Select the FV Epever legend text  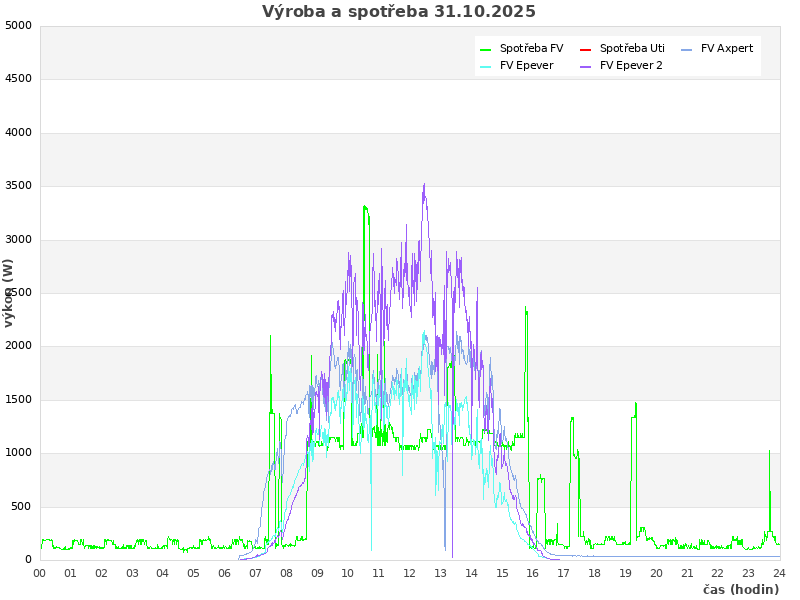click(526, 66)
